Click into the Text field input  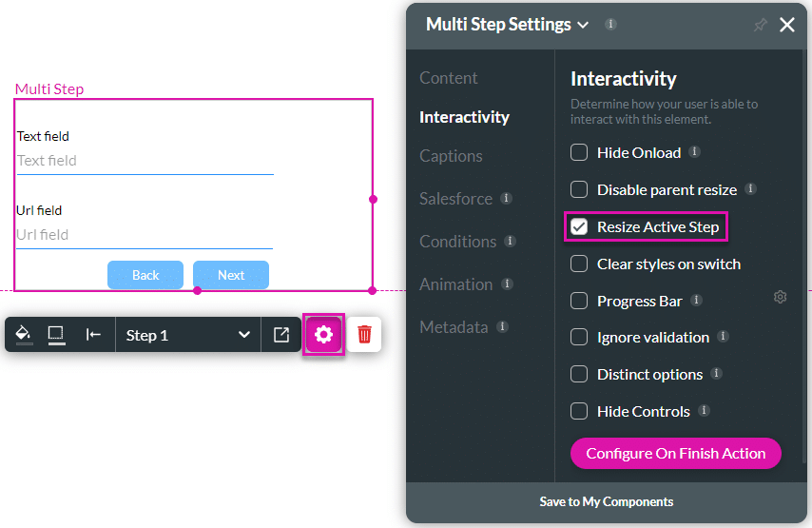pos(145,161)
